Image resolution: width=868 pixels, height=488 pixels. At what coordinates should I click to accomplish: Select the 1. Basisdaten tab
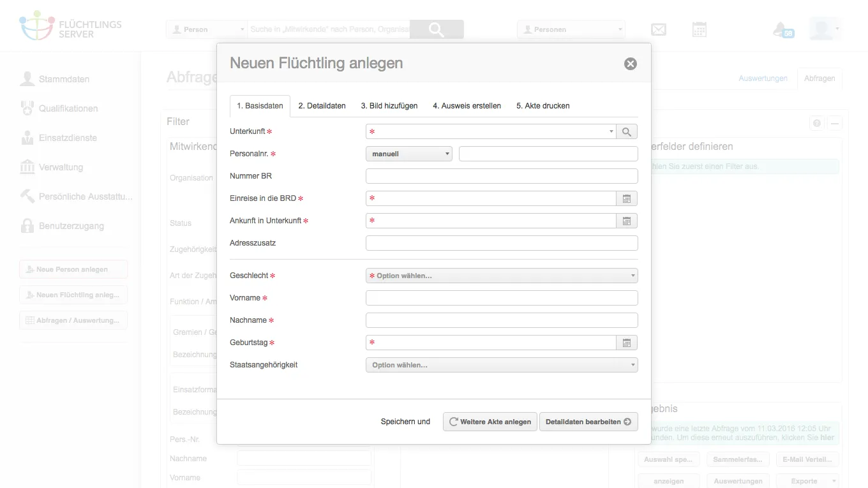pos(260,106)
